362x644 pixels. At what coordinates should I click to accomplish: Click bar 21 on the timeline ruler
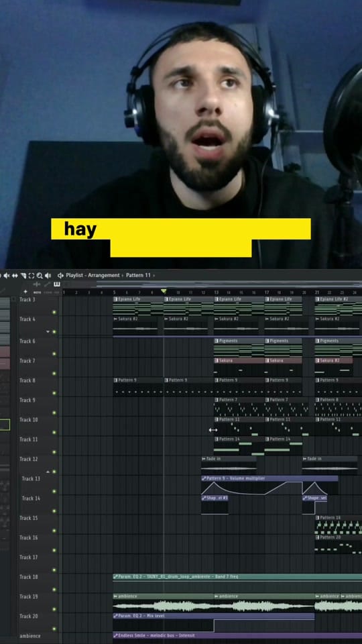coord(317,292)
